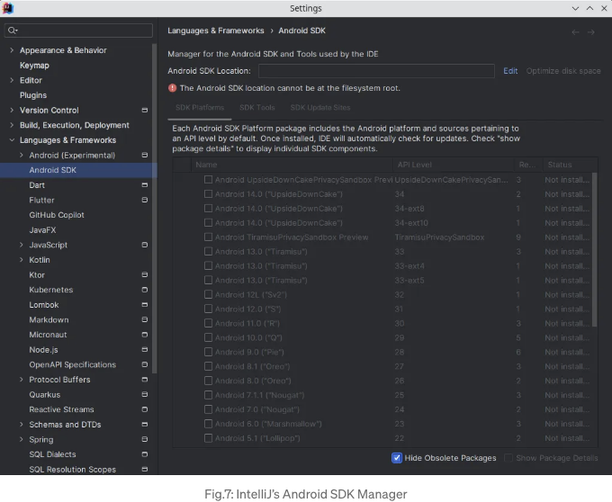The height and width of the screenshot is (502, 612).
Task: Click Edit link for SDK location
Action: [511, 71]
